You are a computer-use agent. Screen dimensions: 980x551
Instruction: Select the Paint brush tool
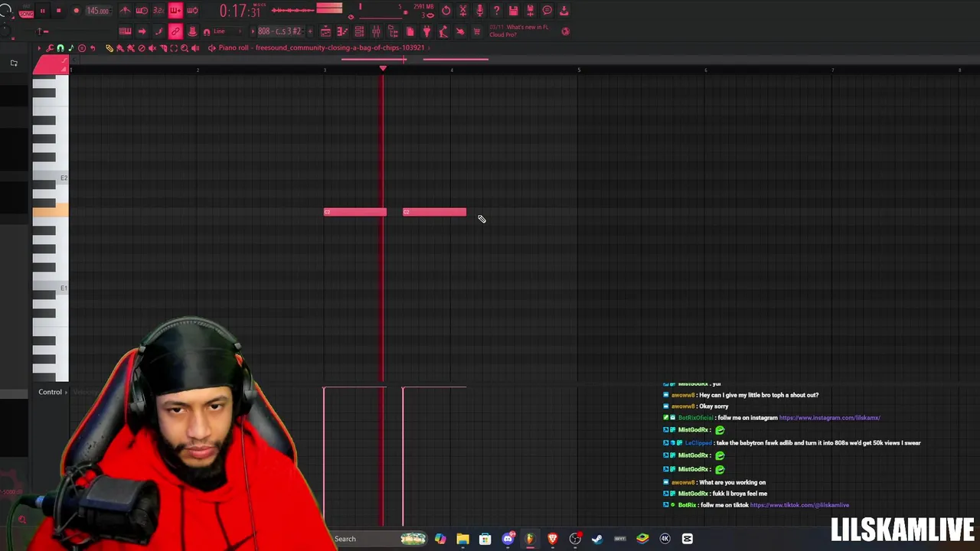pos(119,48)
